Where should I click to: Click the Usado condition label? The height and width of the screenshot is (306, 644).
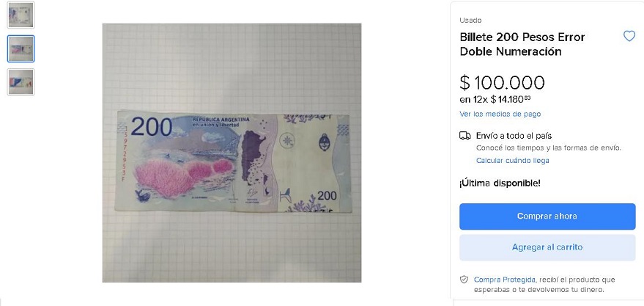click(470, 20)
